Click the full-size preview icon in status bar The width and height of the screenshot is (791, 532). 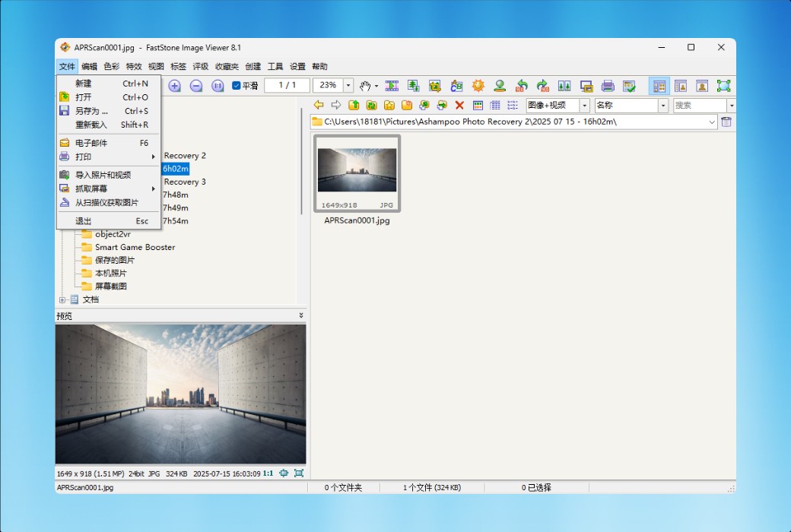tap(299, 473)
